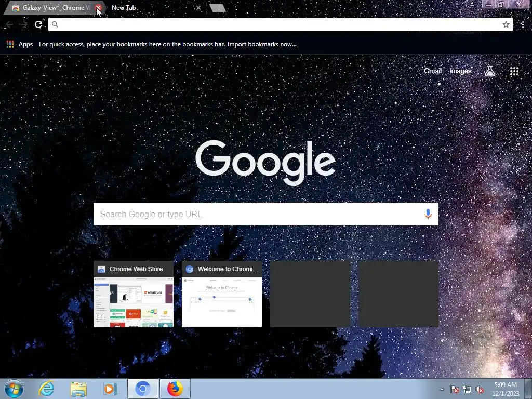
Task: Launch Firefox from the taskbar
Action: coord(175,389)
